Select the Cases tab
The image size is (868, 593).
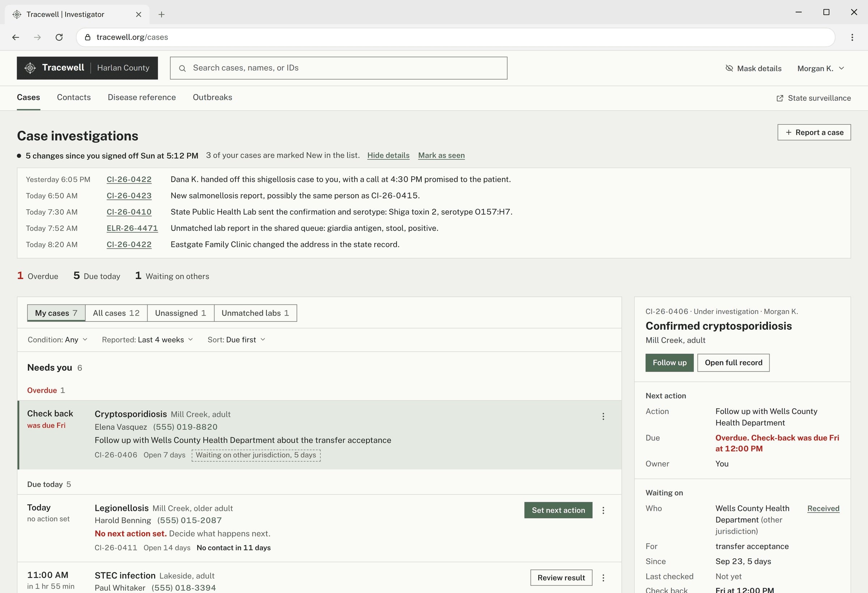tap(28, 98)
